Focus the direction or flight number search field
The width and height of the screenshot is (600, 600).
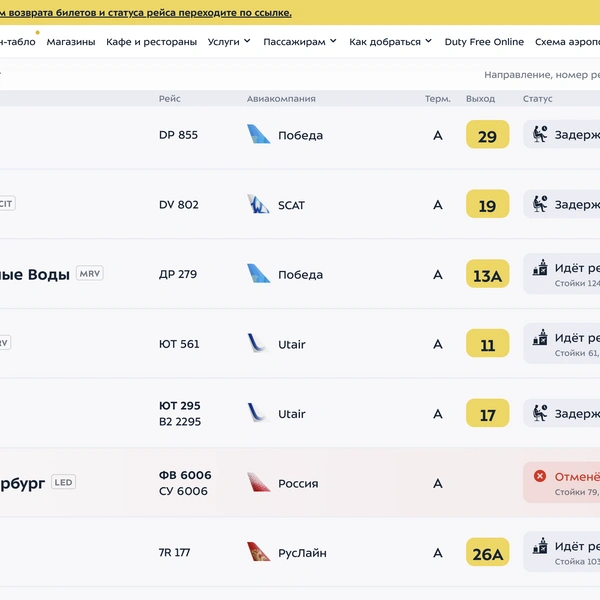(542, 75)
